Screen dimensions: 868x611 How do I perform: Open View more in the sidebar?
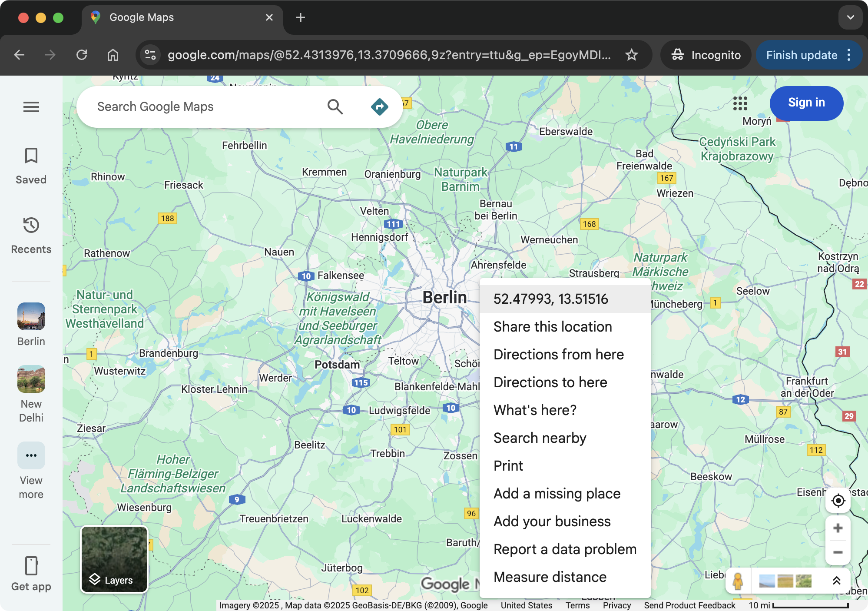[30, 455]
